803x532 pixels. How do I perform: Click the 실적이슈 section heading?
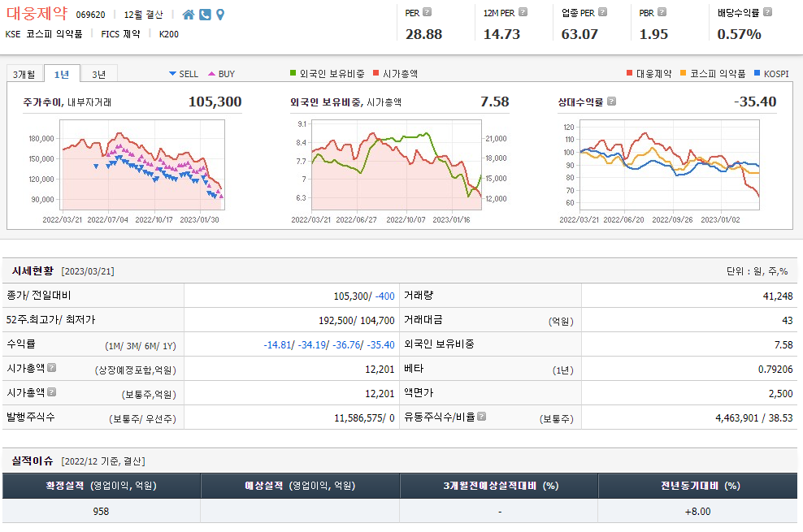click(33, 461)
